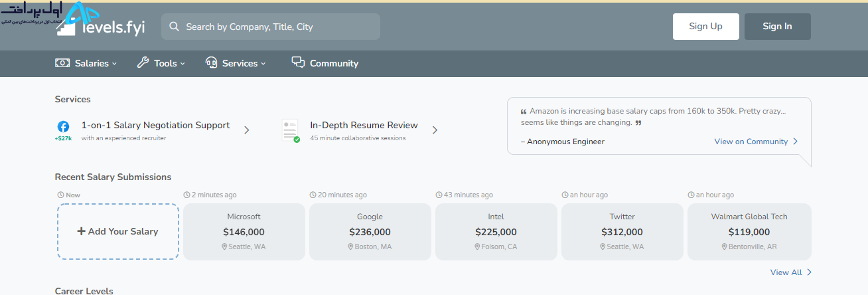Click the Tools wrench icon
The image size is (868, 295).
click(143, 63)
